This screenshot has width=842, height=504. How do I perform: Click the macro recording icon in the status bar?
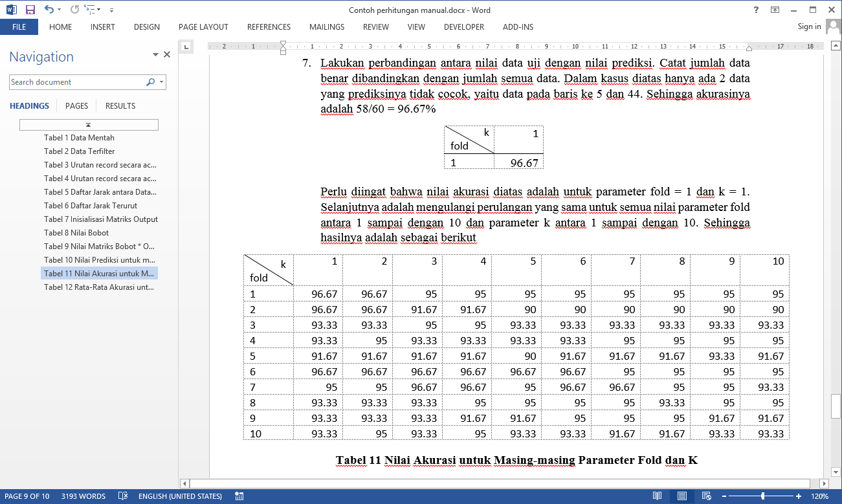pos(239,496)
